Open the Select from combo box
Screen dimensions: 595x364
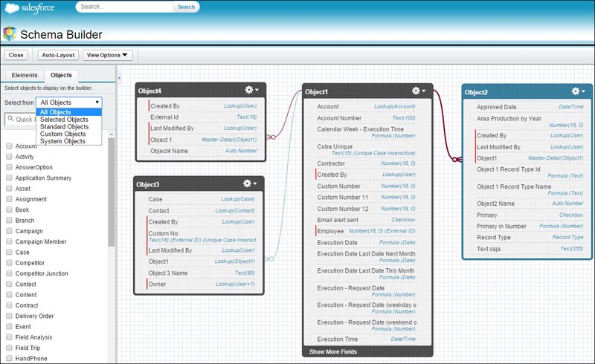69,103
